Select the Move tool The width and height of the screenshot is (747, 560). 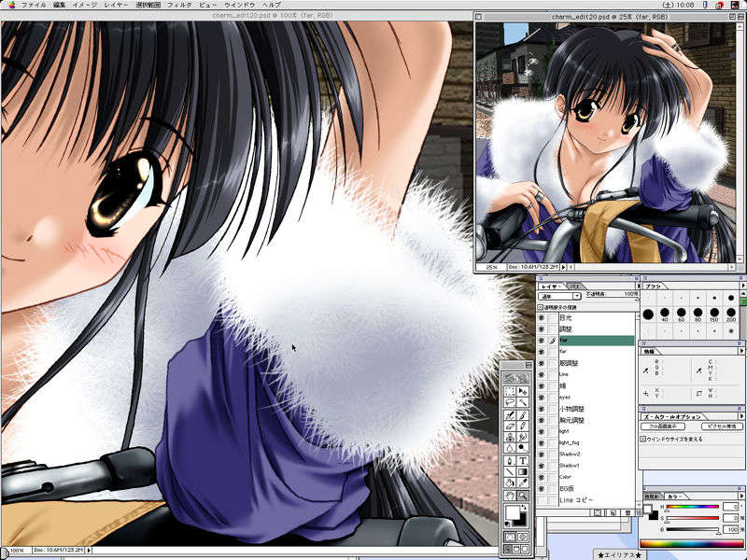523,391
